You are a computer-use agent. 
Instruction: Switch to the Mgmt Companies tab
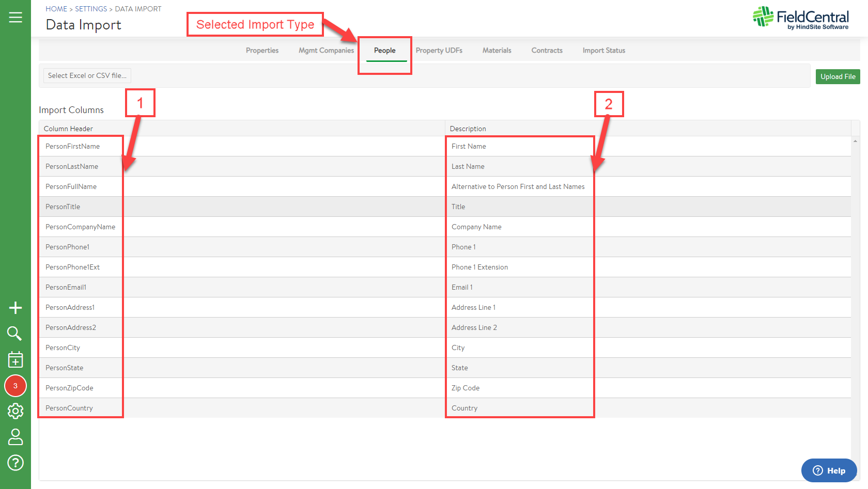pyautogui.click(x=326, y=51)
